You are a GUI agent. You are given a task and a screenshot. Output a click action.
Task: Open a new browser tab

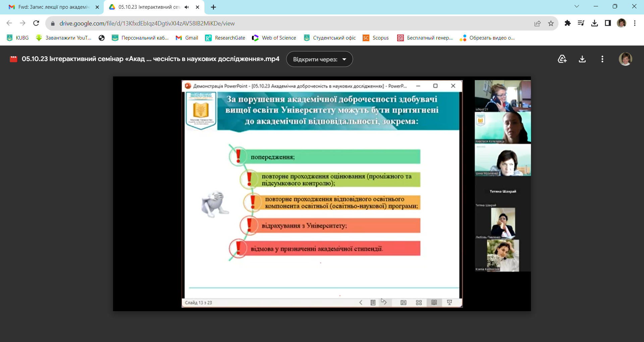tap(213, 7)
